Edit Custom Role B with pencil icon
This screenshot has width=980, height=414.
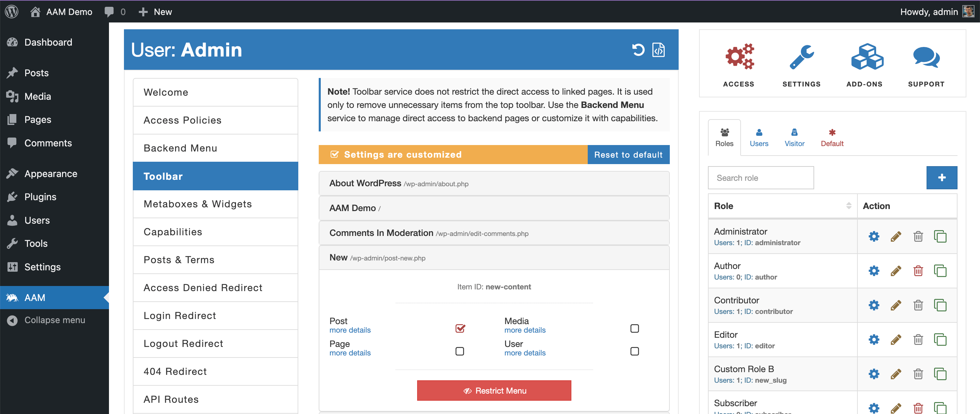coord(896,374)
